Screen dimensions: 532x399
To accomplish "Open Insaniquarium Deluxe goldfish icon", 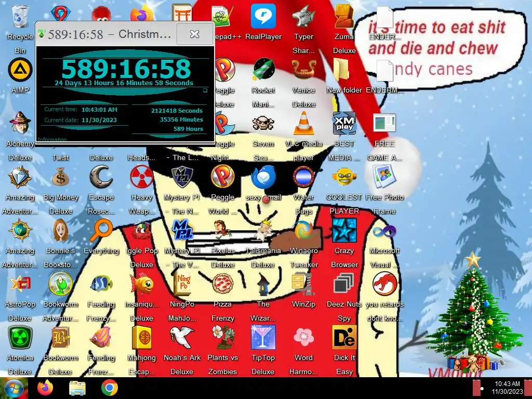I will (x=141, y=284).
